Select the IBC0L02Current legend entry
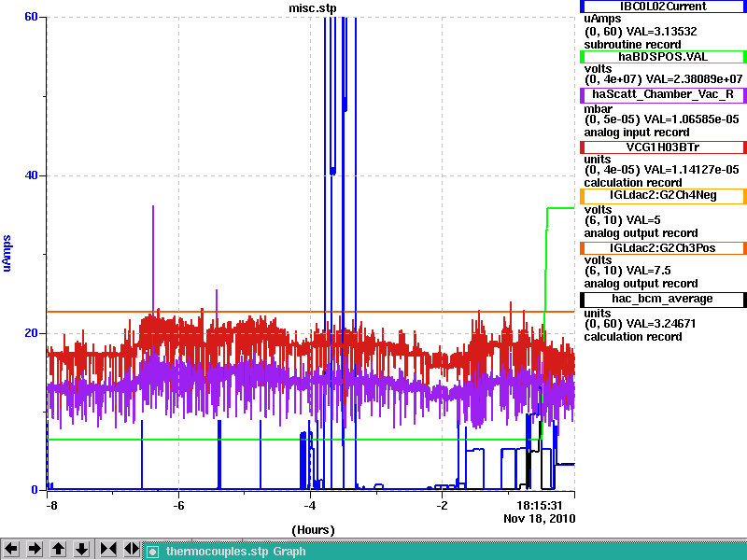Viewport: 747px width, 560px height. pos(663,7)
